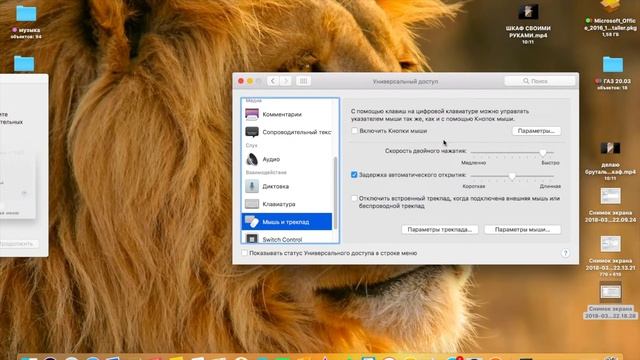Select screenshot file ending 22.13.21
640x360 pixels.
coord(610,256)
